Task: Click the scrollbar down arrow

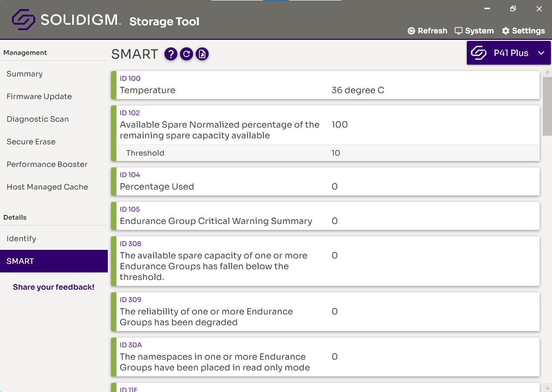Action: click(548, 387)
